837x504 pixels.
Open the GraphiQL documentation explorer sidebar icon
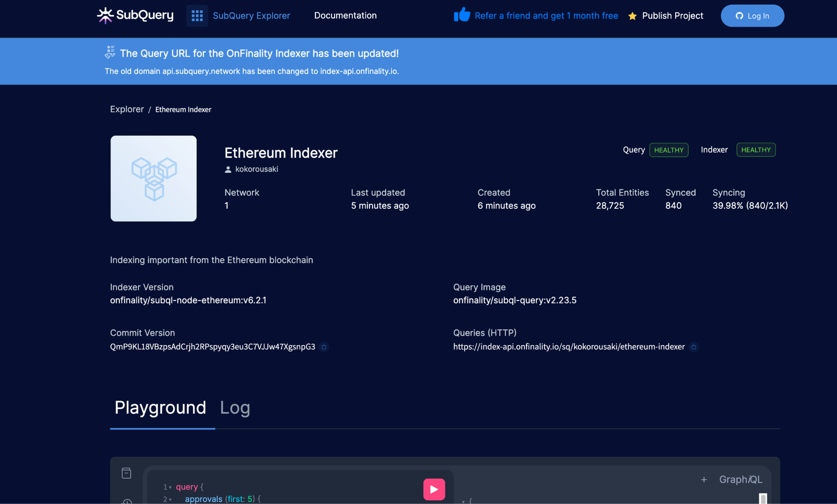126,473
